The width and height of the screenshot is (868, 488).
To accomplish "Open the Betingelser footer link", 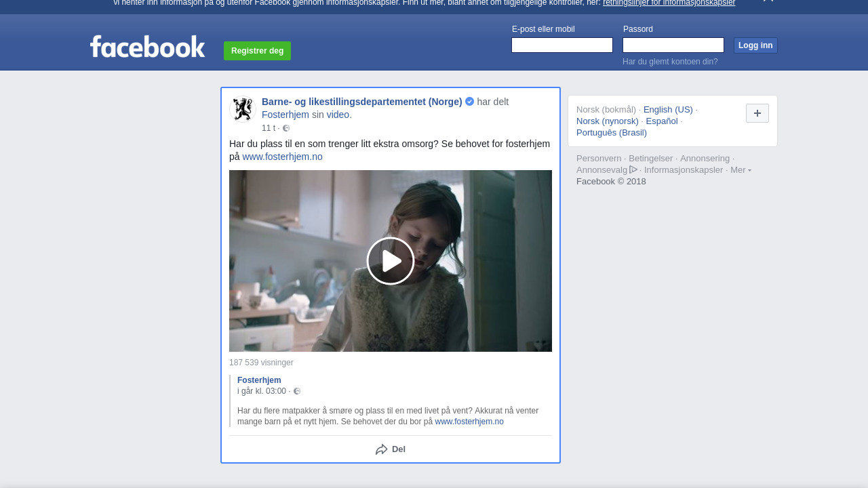I will click(651, 158).
